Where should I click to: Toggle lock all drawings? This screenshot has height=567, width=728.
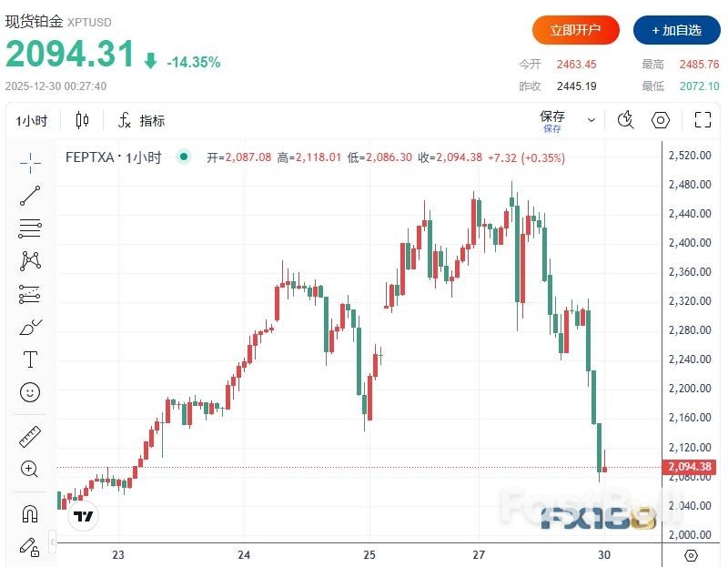pos(30,547)
